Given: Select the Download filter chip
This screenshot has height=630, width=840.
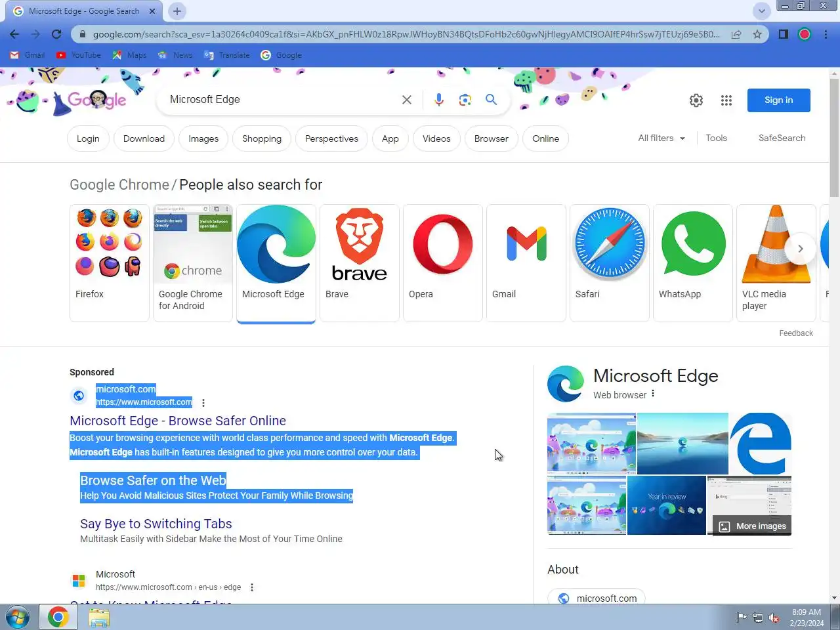Looking at the screenshot, I should pyautogui.click(x=144, y=138).
